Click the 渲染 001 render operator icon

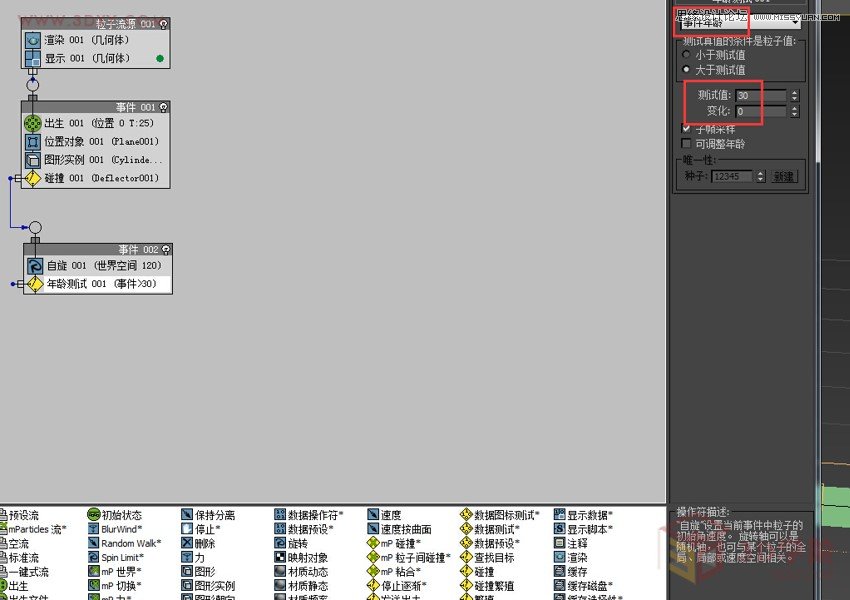[x=33, y=40]
